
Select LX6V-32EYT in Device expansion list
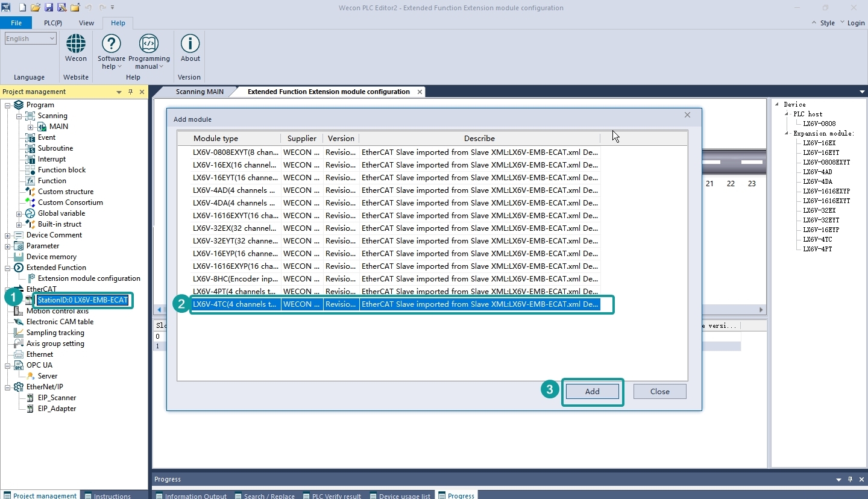point(821,220)
